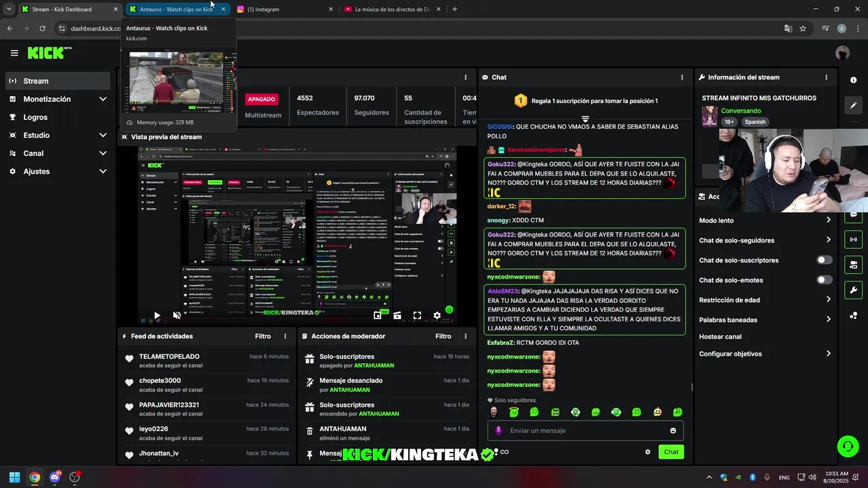
Task: Open the Stream section in sidebar
Action: [x=58, y=81]
